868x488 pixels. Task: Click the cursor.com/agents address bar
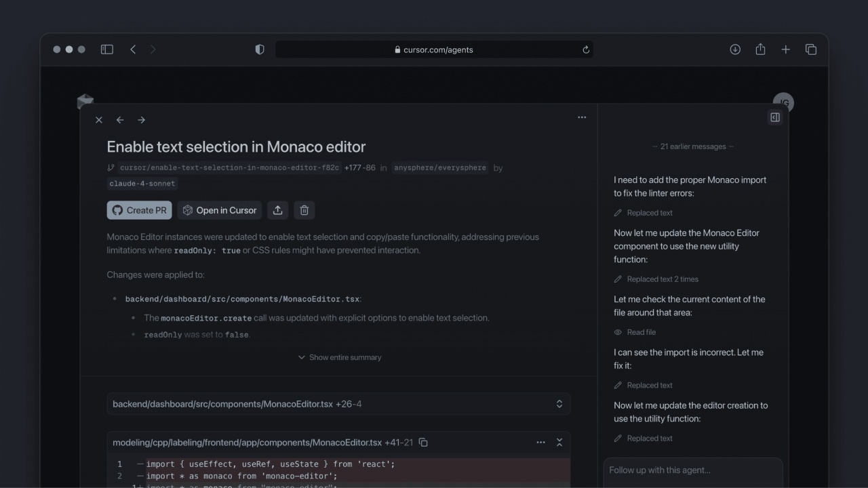click(434, 49)
